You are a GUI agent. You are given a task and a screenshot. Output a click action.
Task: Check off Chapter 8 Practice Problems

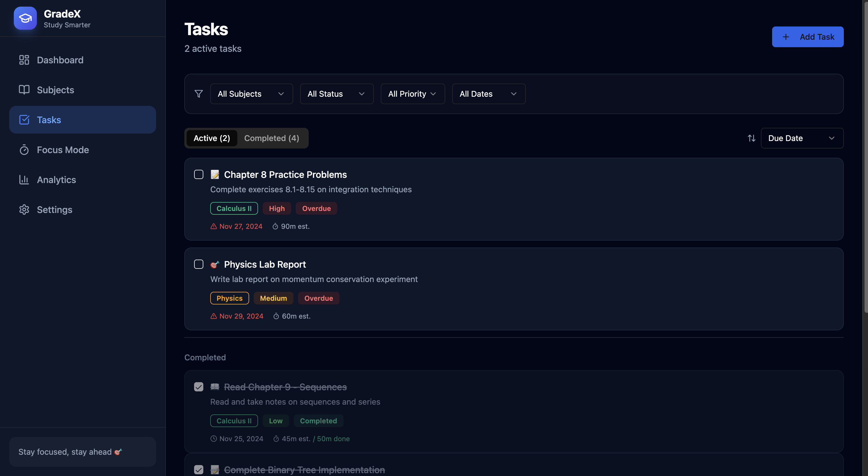coord(199,174)
